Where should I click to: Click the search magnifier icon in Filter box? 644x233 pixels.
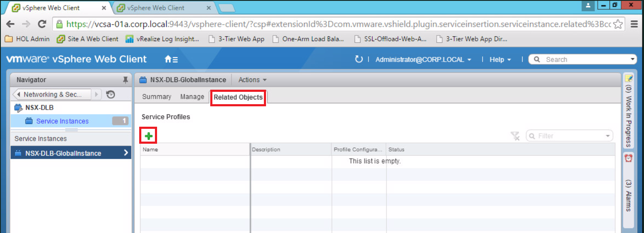click(x=532, y=136)
